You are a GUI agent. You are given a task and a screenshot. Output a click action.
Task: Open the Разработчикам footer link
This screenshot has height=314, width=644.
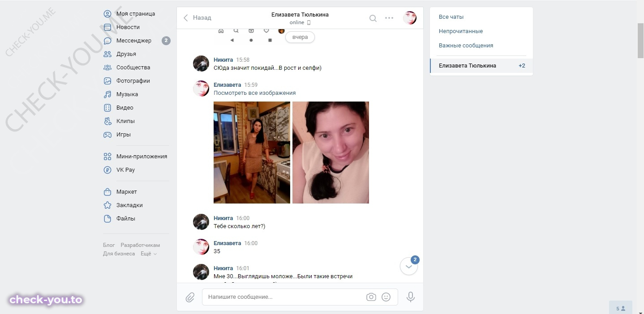[140, 245]
